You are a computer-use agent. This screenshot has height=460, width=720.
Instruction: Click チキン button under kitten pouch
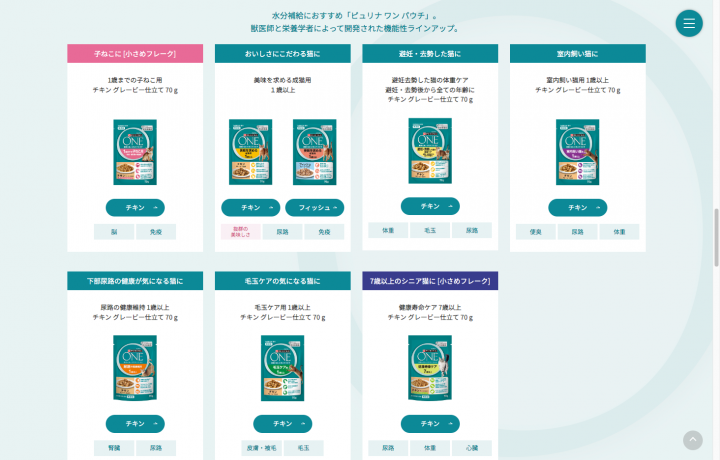(x=135, y=208)
